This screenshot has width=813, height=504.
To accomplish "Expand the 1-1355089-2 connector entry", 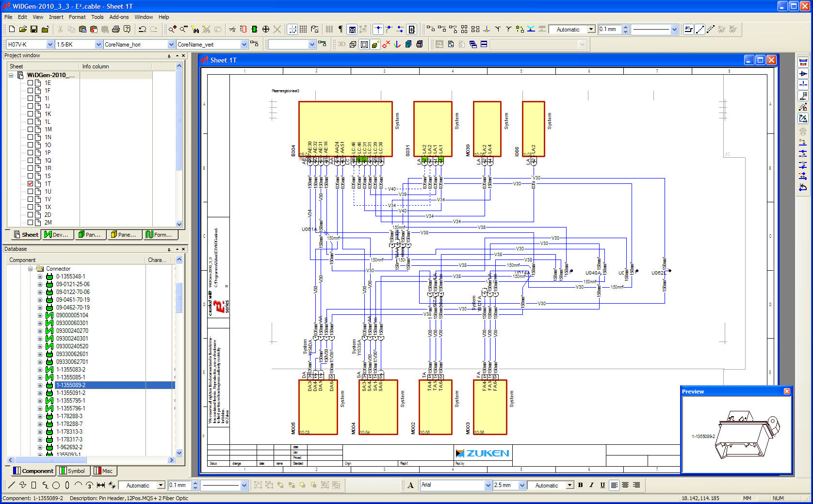I will tap(41, 385).
